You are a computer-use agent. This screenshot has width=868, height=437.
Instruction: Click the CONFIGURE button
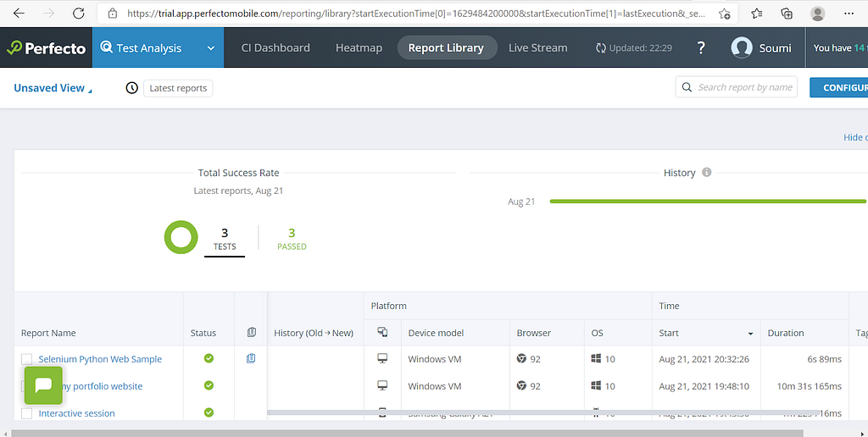point(838,87)
